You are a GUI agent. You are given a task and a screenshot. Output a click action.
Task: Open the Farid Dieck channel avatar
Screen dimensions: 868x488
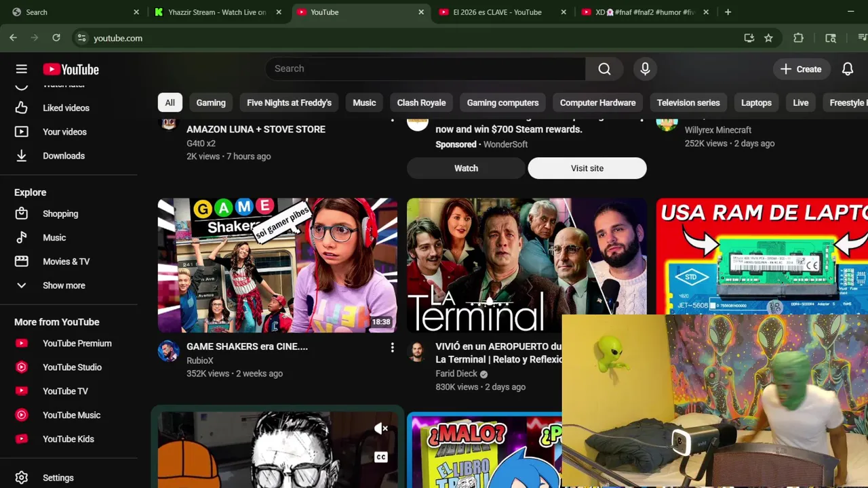[x=418, y=351]
